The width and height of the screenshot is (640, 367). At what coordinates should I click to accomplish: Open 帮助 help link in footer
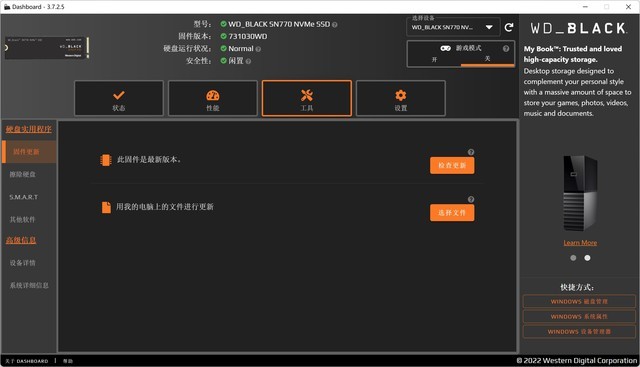point(68,361)
